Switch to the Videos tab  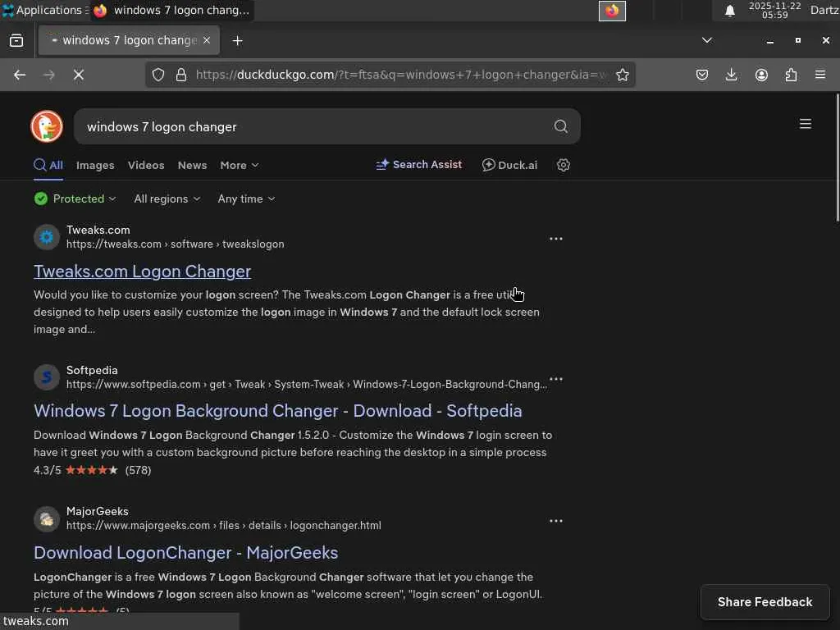[146, 165]
